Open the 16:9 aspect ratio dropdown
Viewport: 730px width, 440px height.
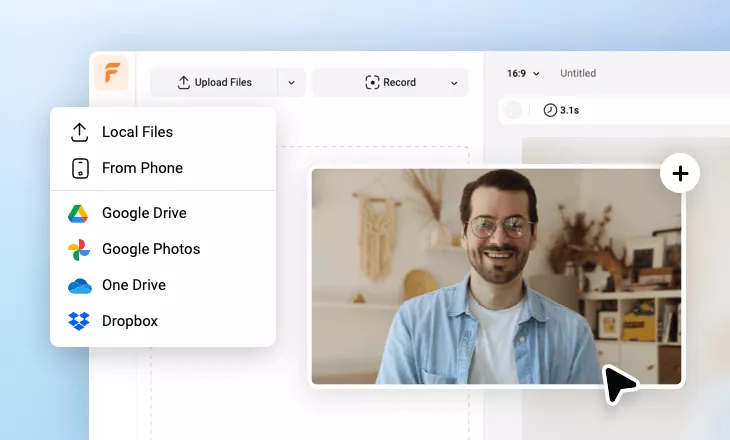coord(523,74)
